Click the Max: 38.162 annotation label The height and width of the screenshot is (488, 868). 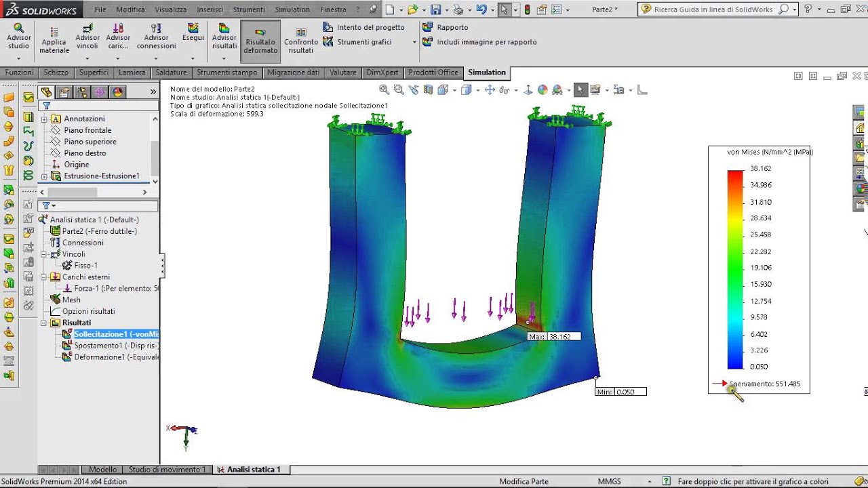pos(554,336)
